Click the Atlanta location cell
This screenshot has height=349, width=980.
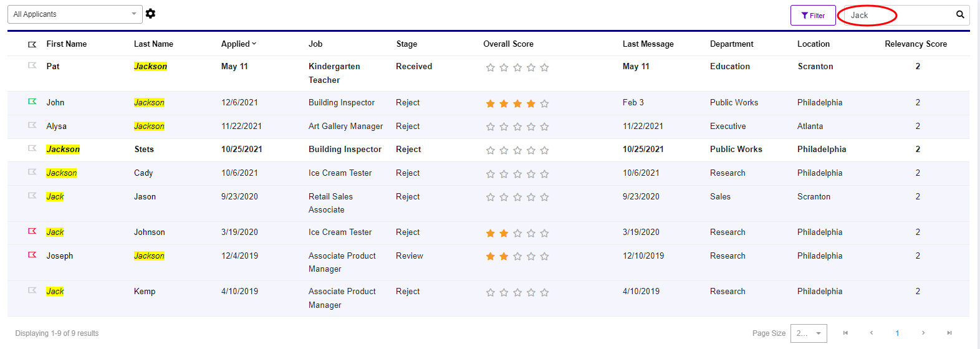[x=810, y=126]
